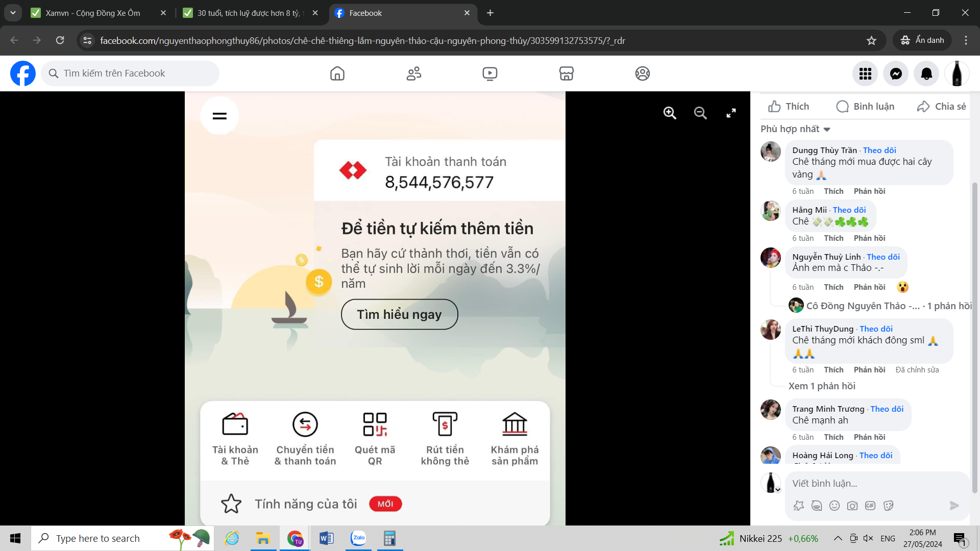Attach a photo via camera icon
Screen dimensions: 980x551
click(x=852, y=506)
